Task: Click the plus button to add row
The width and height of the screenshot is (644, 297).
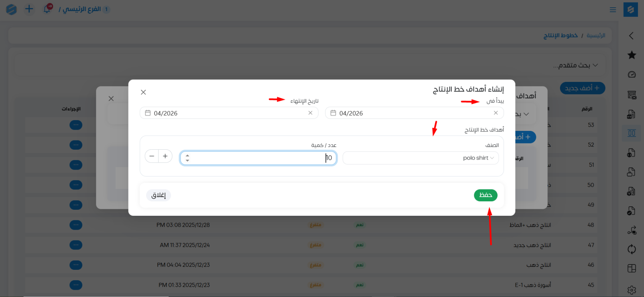Action: coord(165,156)
